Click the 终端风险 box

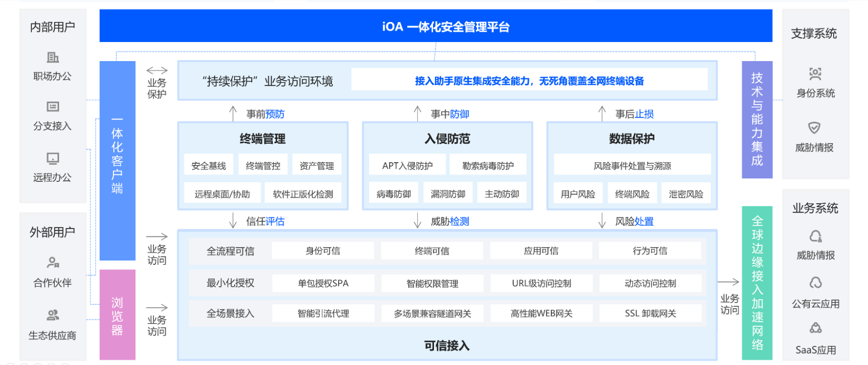click(632, 194)
